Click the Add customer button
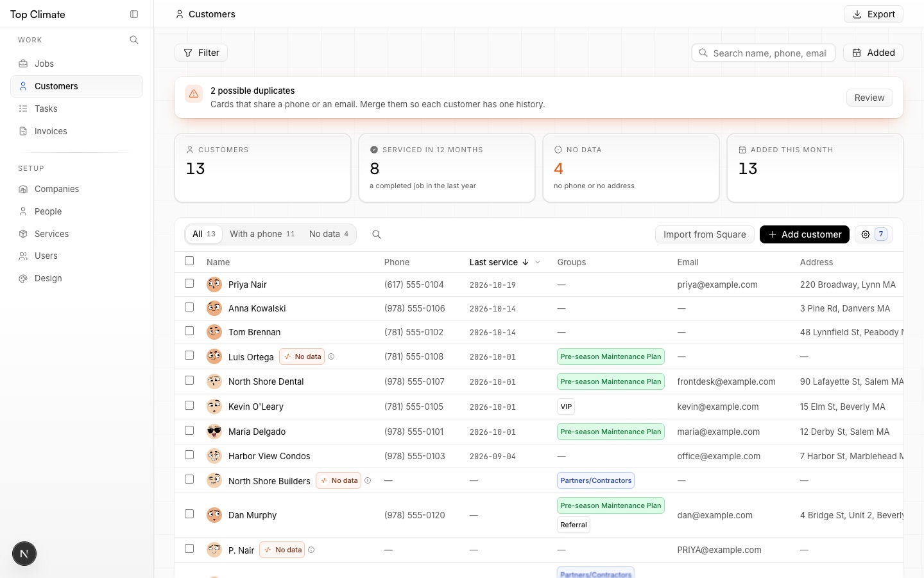The width and height of the screenshot is (924, 578). tap(805, 234)
